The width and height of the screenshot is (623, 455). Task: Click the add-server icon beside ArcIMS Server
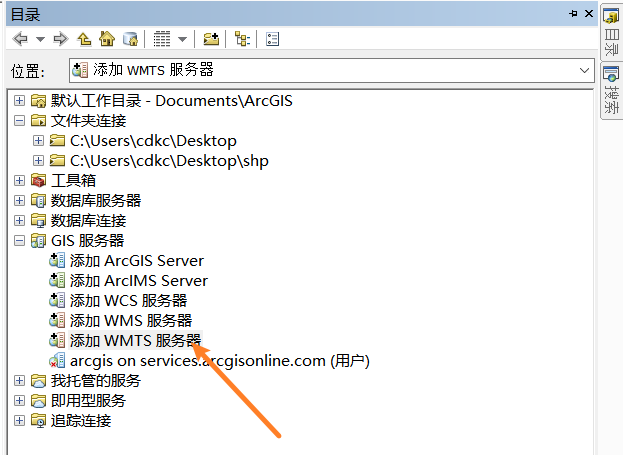[57, 281]
